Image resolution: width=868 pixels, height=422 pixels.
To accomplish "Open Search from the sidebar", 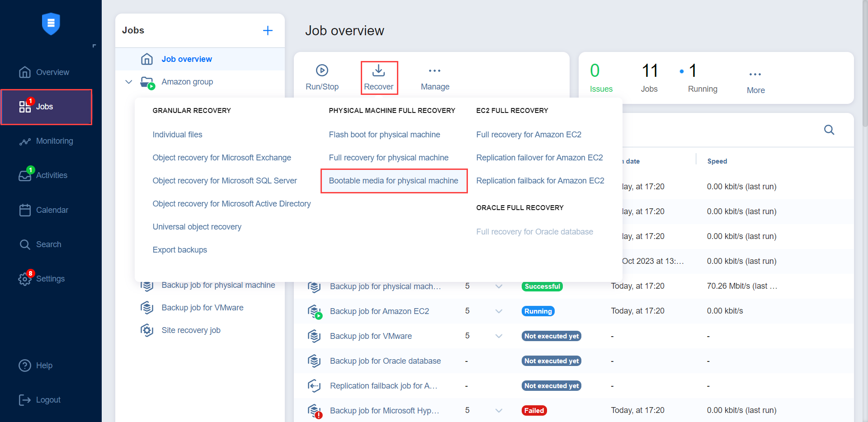I will pos(40,244).
